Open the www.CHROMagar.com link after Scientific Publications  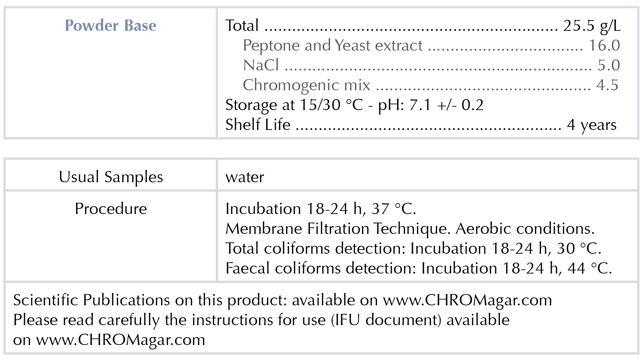[467, 300]
